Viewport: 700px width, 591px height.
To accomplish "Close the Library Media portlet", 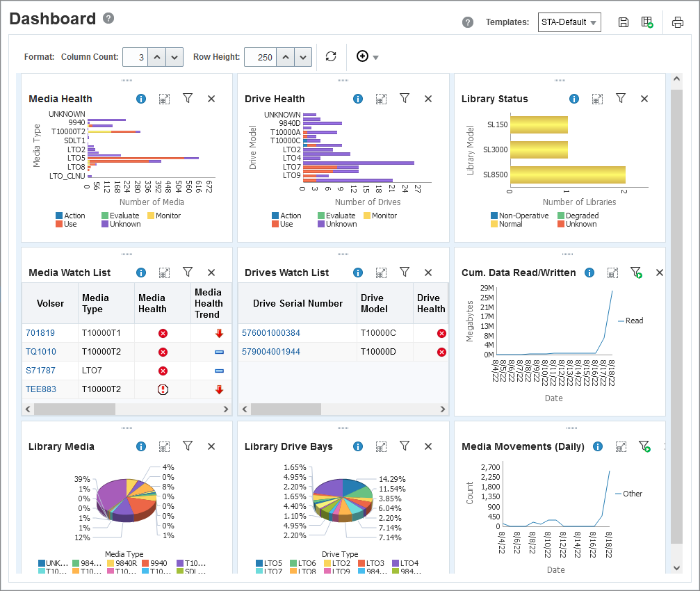I will (x=211, y=446).
